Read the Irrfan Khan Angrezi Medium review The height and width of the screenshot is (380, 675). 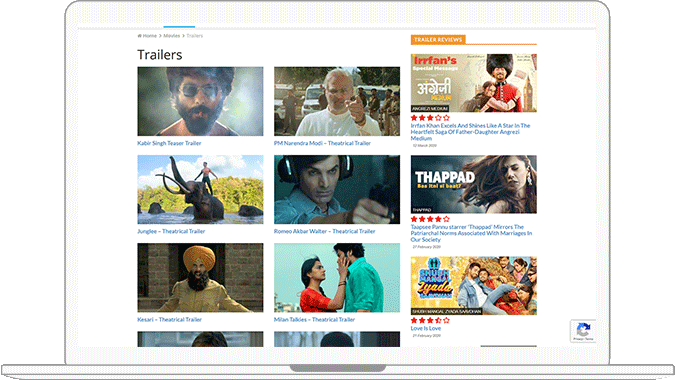point(471,132)
